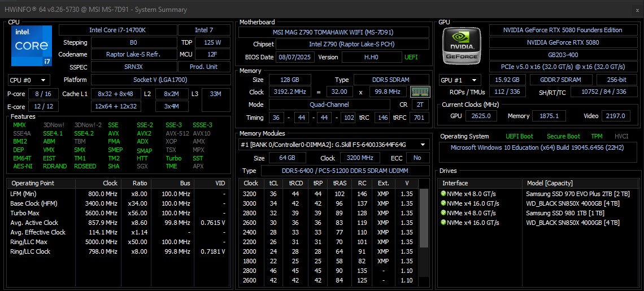Click the Video clock 2197.0 value
This screenshot has height=291, width=644.
[616, 116]
